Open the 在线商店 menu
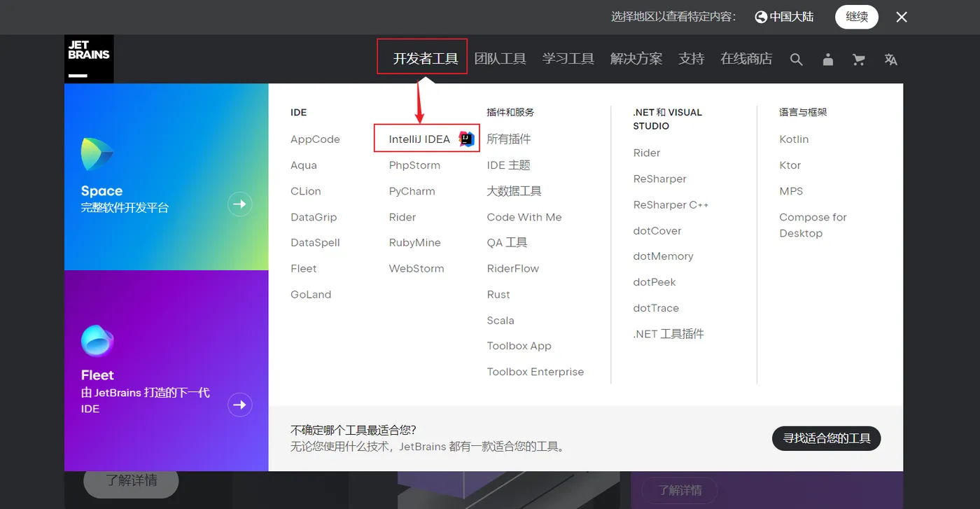This screenshot has height=509, width=980. pyautogui.click(x=746, y=59)
